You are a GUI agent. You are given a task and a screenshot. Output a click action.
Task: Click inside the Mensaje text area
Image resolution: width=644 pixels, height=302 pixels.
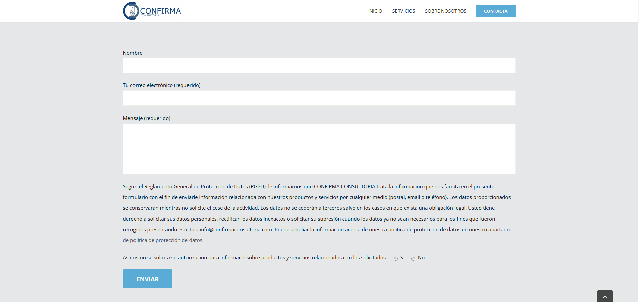(319, 149)
